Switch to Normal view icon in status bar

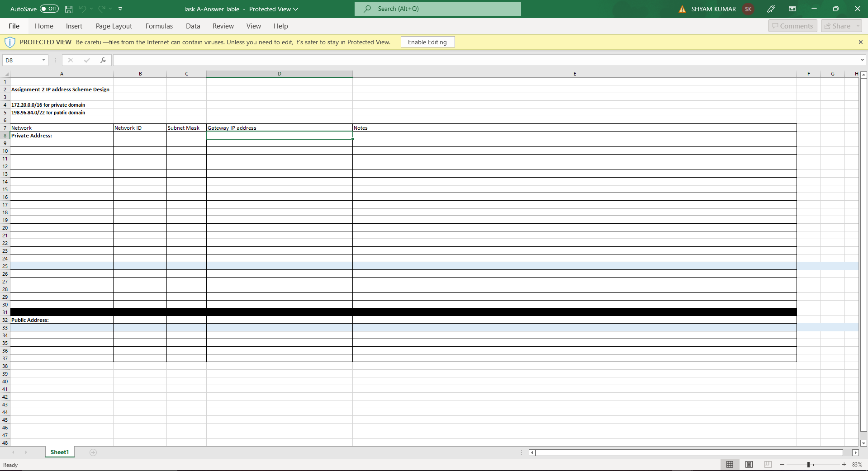[x=730, y=464]
